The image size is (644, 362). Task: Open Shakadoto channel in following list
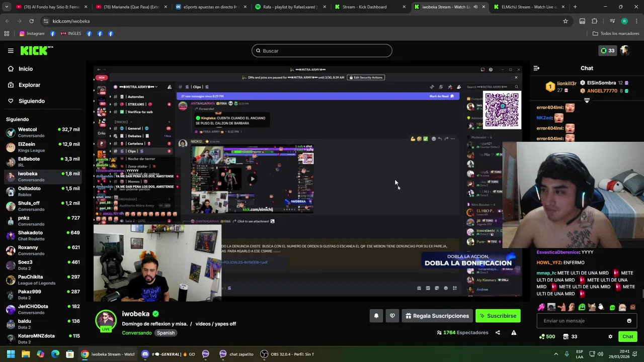tap(43, 235)
